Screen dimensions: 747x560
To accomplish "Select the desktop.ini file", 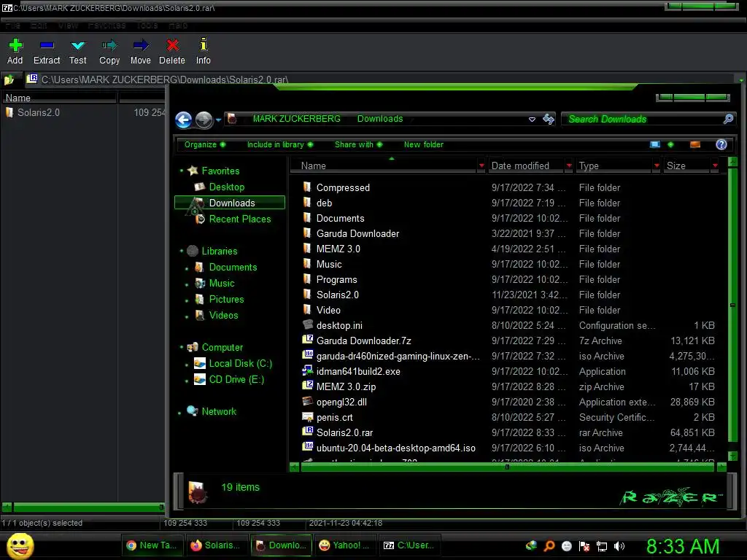I will (x=338, y=325).
